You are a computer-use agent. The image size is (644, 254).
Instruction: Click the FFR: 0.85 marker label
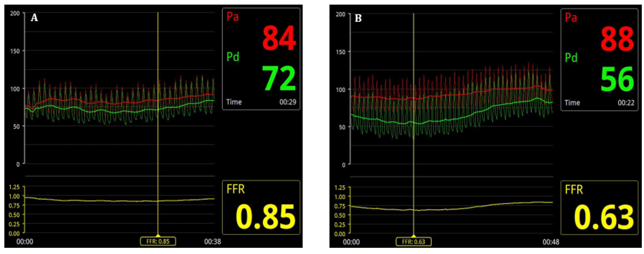158,241
